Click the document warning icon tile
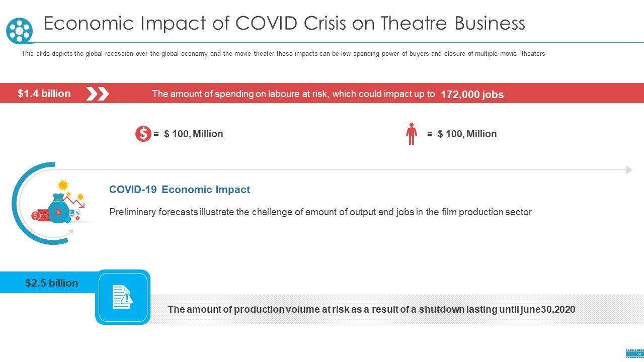Screen dimensions: 644x362 click(x=123, y=297)
